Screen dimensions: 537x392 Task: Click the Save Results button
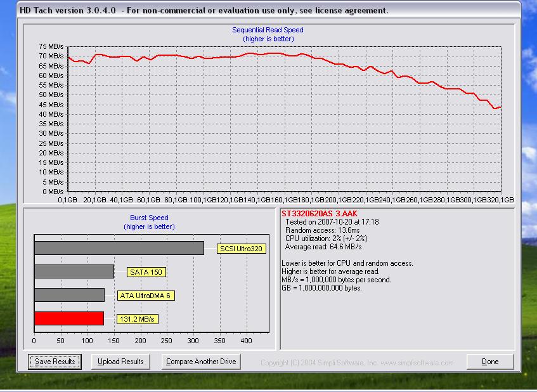(55, 362)
